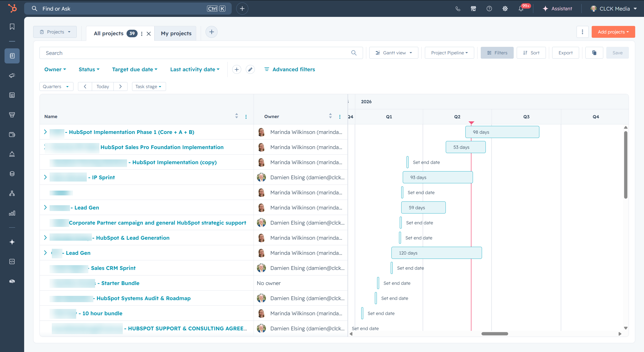This screenshot has width=644, height=352.
Task: Open Service bell sidebar icon
Action: click(12, 154)
